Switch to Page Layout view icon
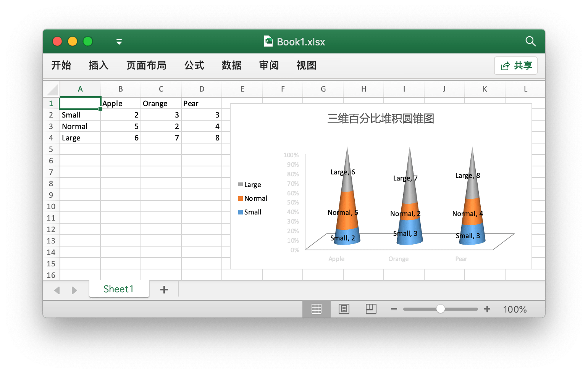The height and width of the screenshot is (374, 588). click(344, 309)
